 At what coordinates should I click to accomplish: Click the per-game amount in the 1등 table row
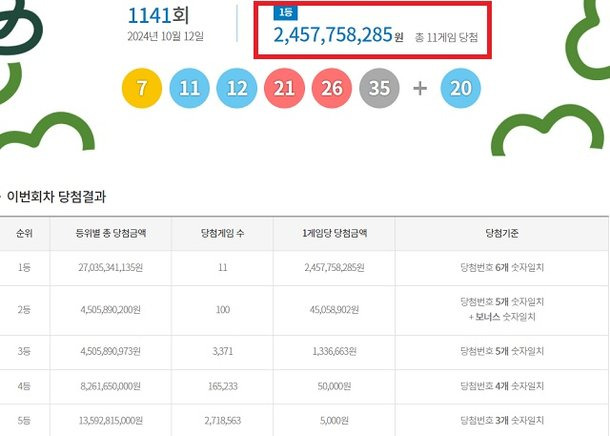click(335, 268)
